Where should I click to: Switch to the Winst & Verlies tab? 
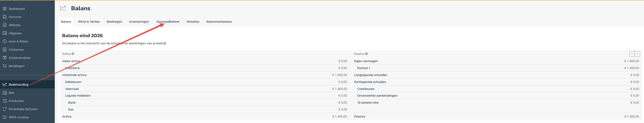pos(89,22)
